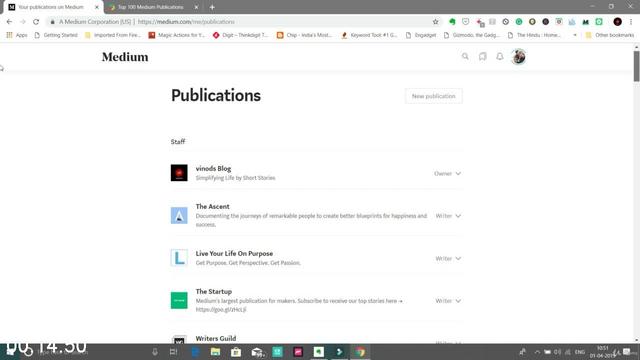The height and width of the screenshot is (360, 640).
Task: Click the Evernote elephant extension icon
Action: pos(452,22)
